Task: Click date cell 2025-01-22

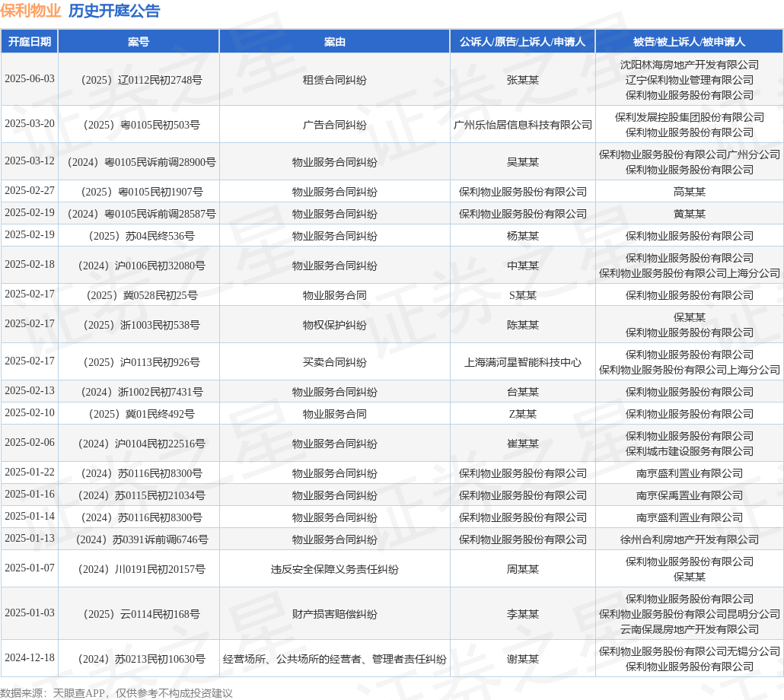Action: pos(30,473)
